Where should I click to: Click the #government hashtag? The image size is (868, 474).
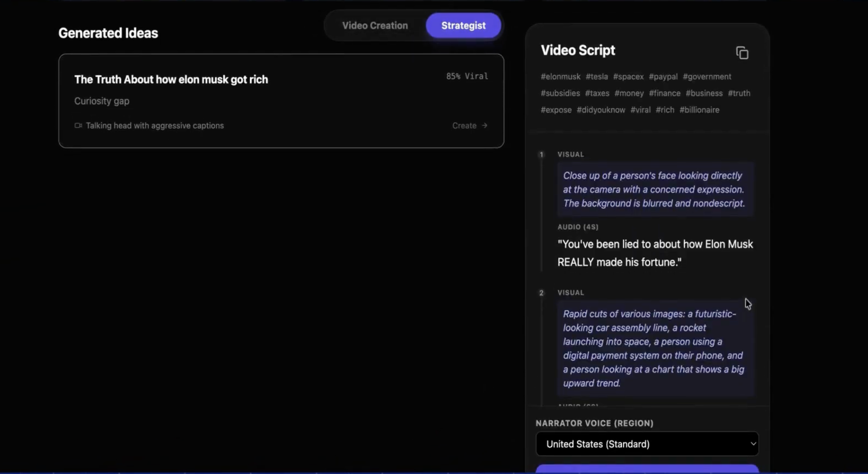coord(707,76)
